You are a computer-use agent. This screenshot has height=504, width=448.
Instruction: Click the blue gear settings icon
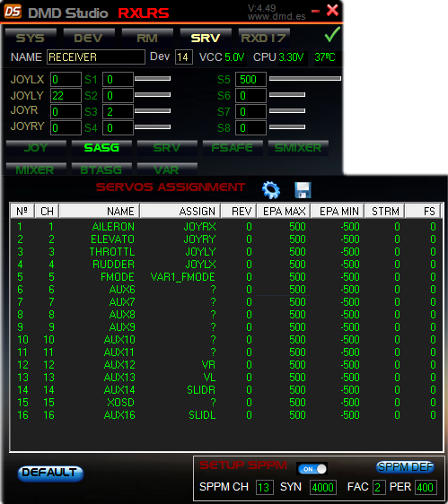[x=271, y=190]
